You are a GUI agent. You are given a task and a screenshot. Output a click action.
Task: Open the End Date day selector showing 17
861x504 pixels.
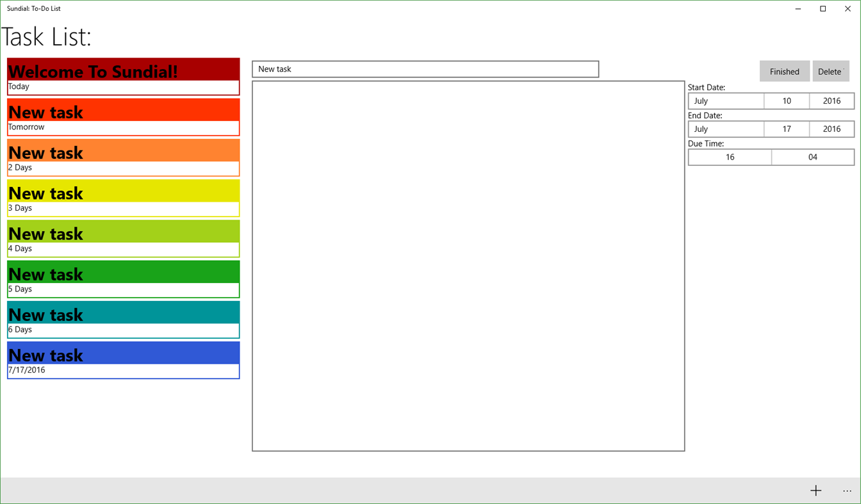pyautogui.click(x=786, y=129)
